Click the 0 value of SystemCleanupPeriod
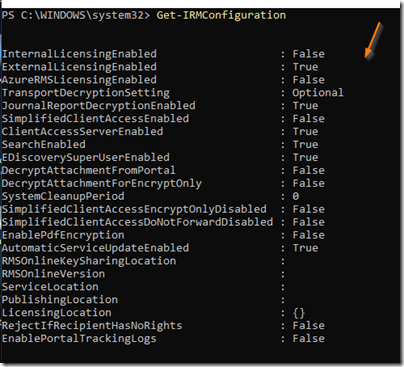This screenshot has height=367, width=404. (x=296, y=196)
